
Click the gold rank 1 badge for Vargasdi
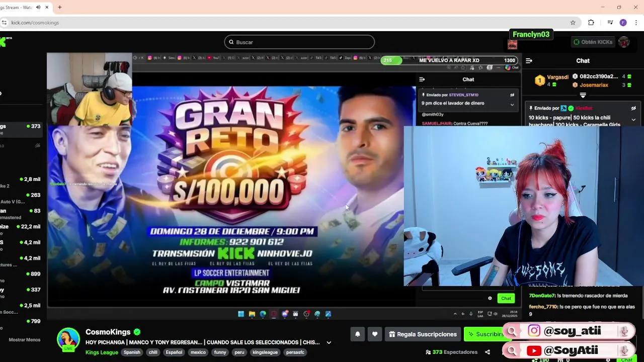[x=539, y=80]
